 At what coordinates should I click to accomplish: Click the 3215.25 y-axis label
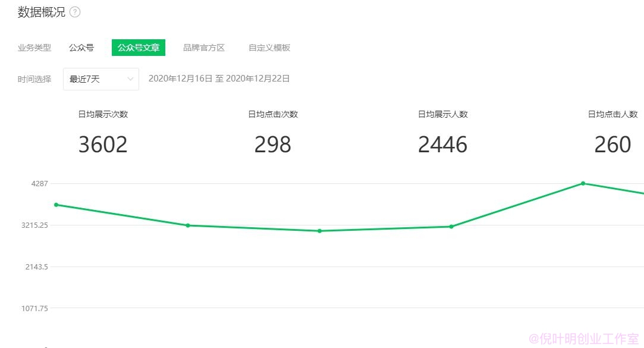[34, 225]
